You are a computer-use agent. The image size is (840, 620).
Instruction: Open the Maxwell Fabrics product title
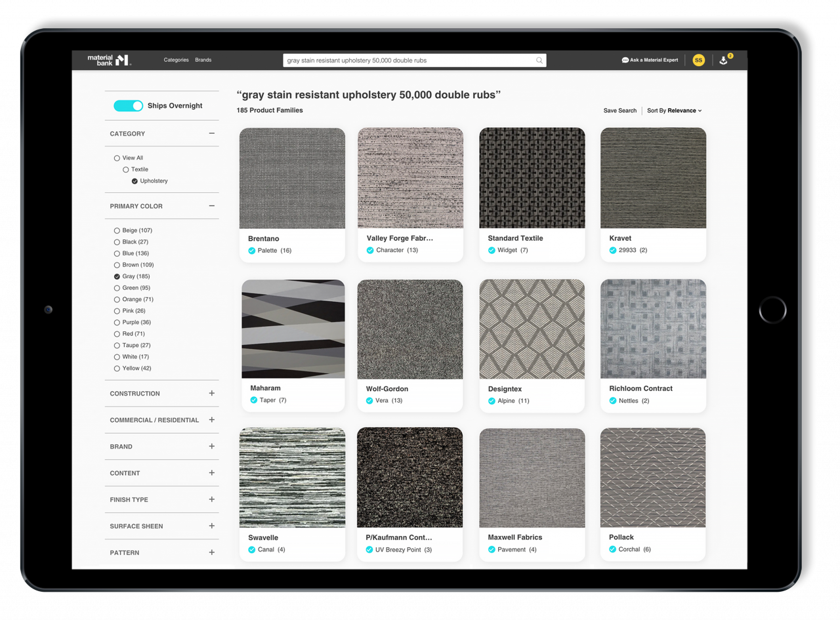tap(515, 537)
